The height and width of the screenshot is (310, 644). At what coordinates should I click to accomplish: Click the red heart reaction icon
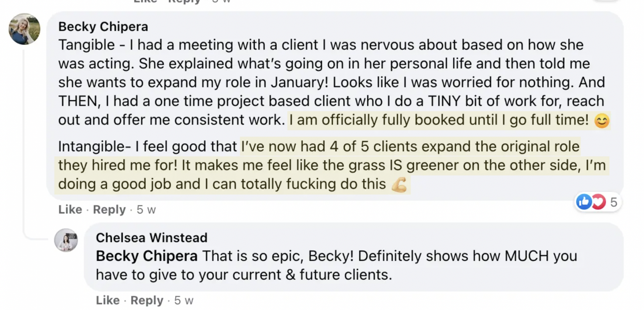point(598,202)
